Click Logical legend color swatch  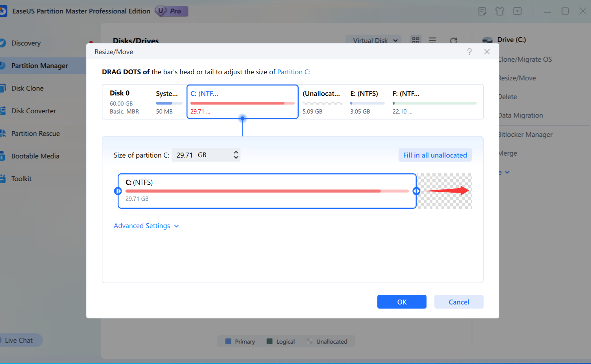(270, 341)
